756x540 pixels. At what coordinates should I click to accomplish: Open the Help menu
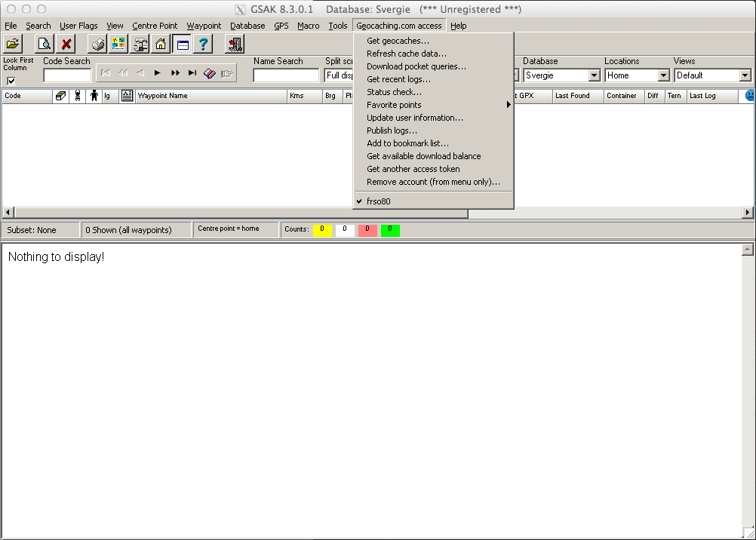pyautogui.click(x=459, y=26)
